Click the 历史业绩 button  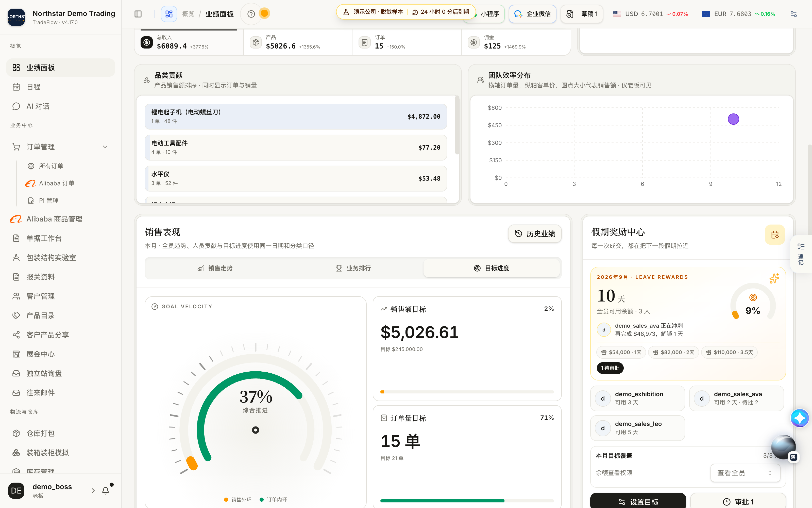(534, 233)
